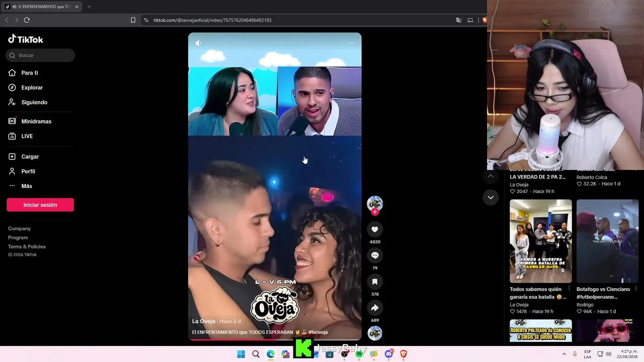Viewport: 644px width, 362px height.
Task: Open the Botafogo vs Cienciano video thumbnail
Action: coord(607,241)
